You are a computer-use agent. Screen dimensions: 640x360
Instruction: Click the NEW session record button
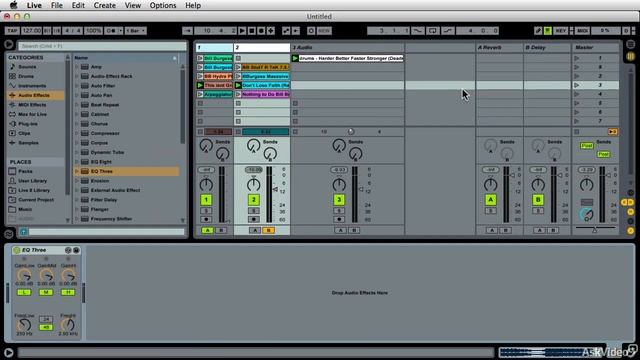(x=324, y=31)
